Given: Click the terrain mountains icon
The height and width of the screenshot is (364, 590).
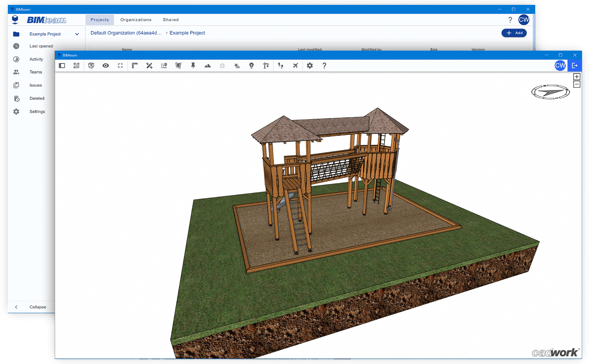Looking at the screenshot, I should (x=208, y=66).
